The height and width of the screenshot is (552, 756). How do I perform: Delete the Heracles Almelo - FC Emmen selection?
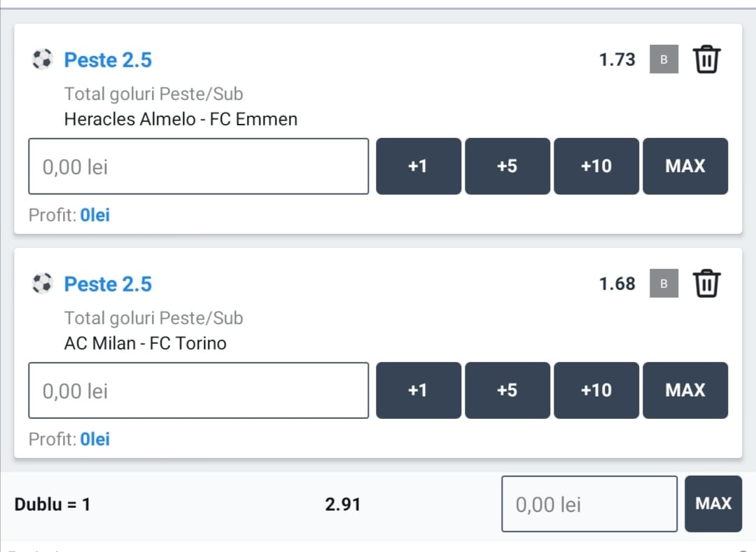tap(706, 59)
